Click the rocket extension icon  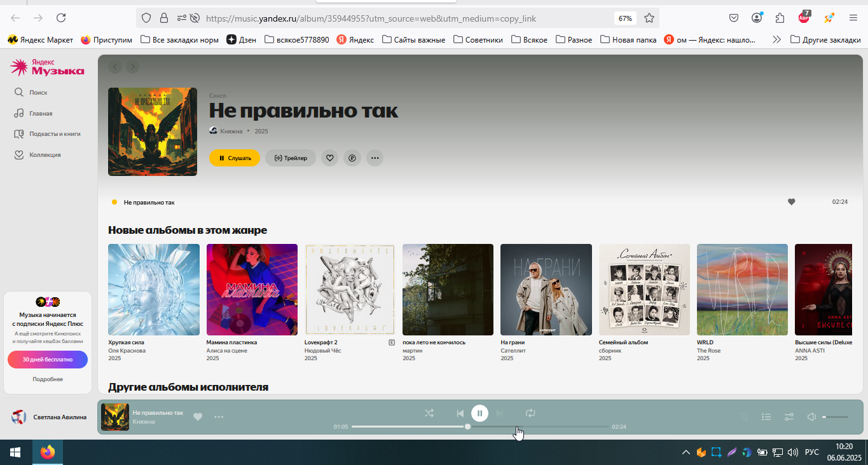(829, 18)
